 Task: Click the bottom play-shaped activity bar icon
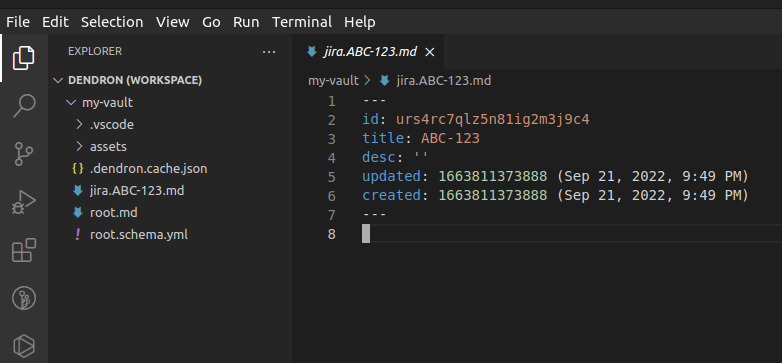pos(24,345)
